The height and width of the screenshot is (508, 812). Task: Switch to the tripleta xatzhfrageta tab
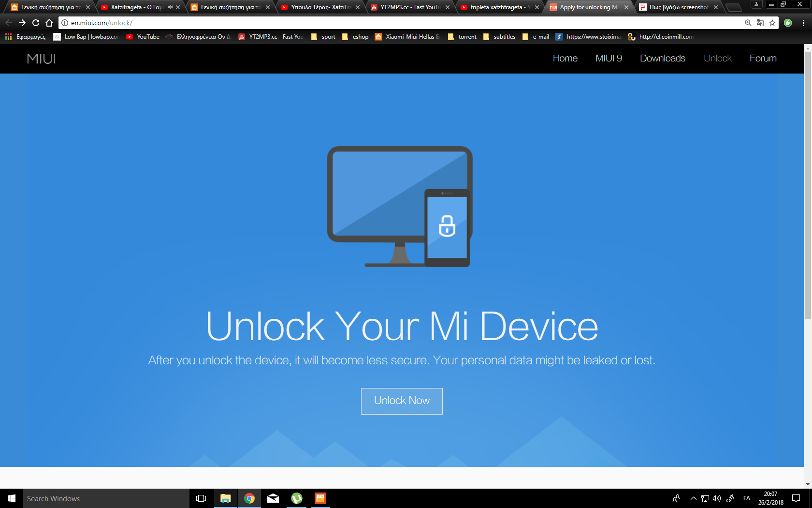[500, 7]
